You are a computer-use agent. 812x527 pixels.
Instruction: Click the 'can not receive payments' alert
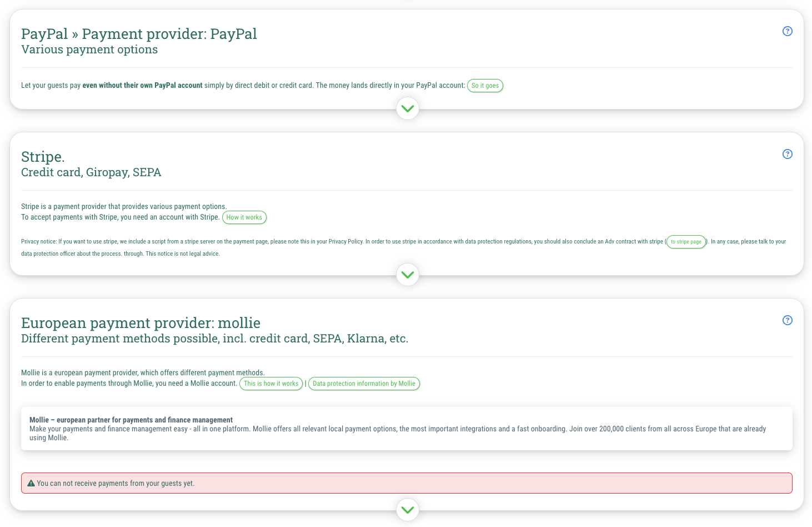(407, 483)
